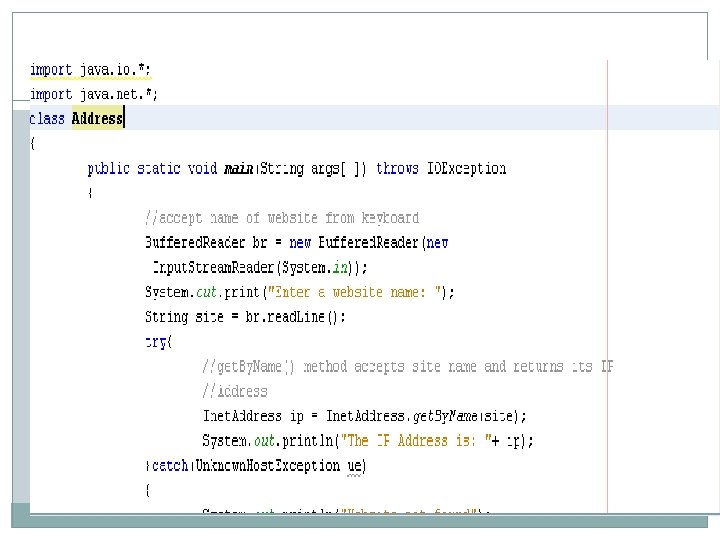Screen dimensions: 720x540
Task: Click the highlighted class name Address
Action: coord(97,118)
